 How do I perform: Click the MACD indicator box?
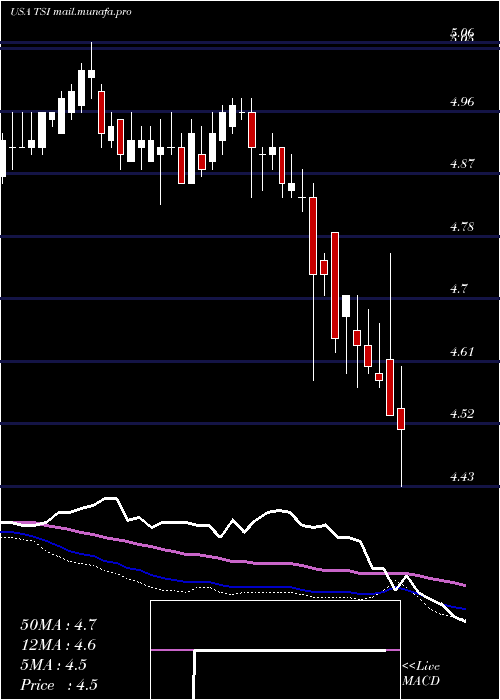tap(275, 650)
